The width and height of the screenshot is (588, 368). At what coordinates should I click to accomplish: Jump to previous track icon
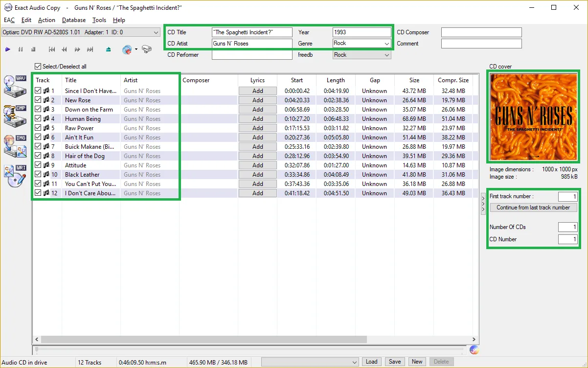[x=52, y=49]
